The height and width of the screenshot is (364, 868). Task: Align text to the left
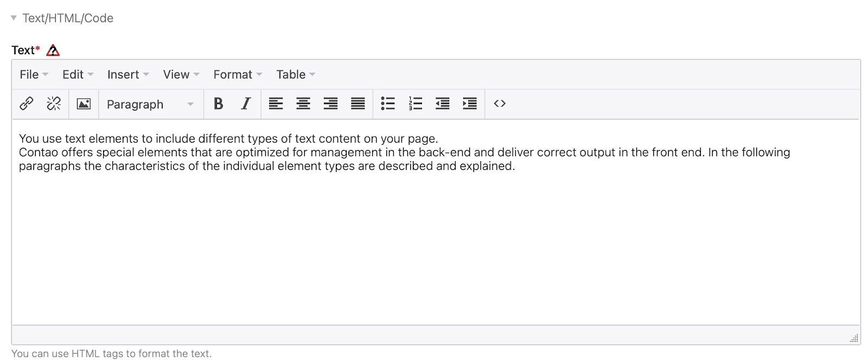276,104
